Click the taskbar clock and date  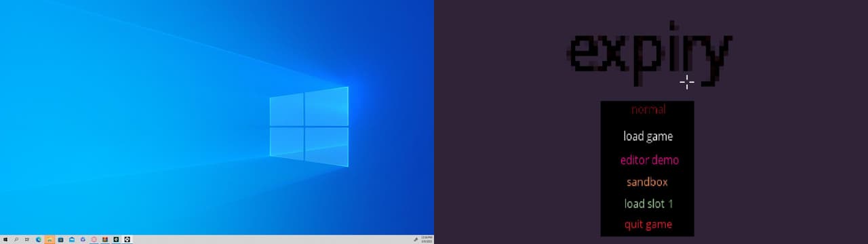click(427, 239)
